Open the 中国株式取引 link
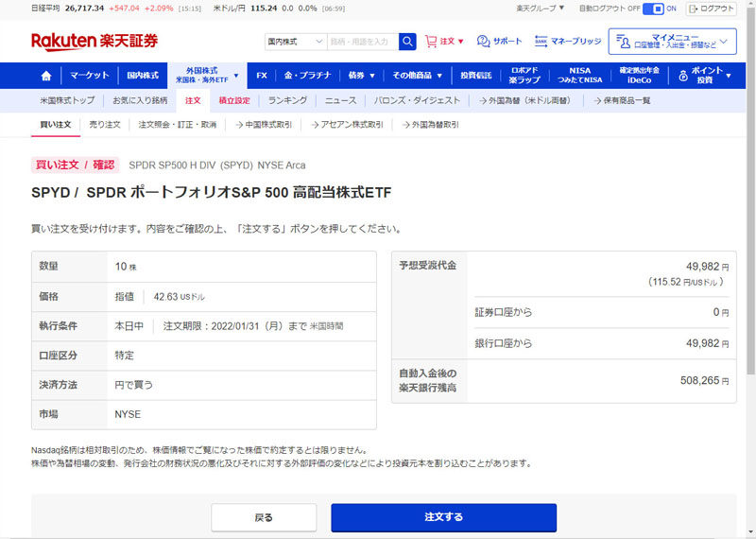This screenshot has height=539, width=756. click(264, 124)
